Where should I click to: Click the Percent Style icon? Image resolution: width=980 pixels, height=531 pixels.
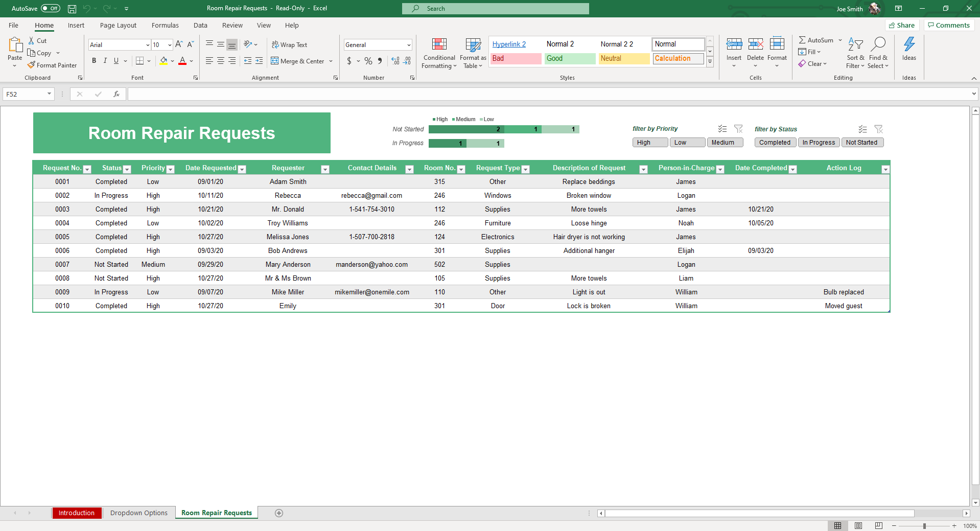tap(367, 61)
